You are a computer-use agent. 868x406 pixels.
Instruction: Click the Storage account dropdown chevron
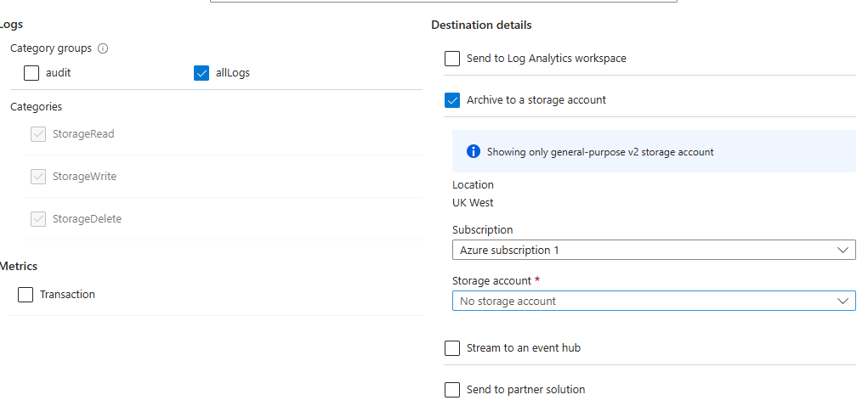tap(842, 301)
